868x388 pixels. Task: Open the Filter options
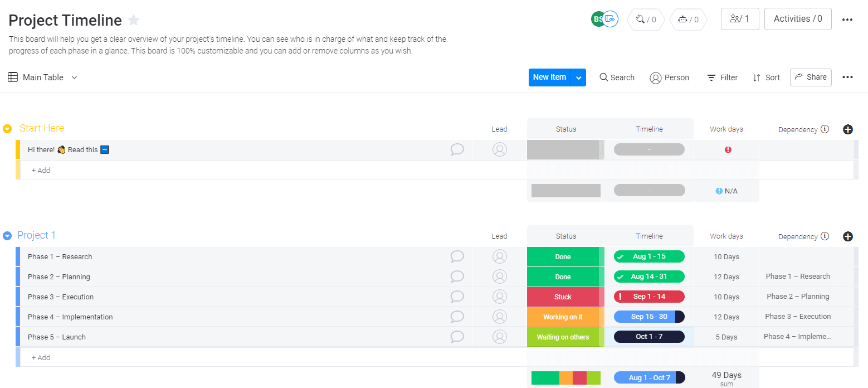tap(722, 77)
